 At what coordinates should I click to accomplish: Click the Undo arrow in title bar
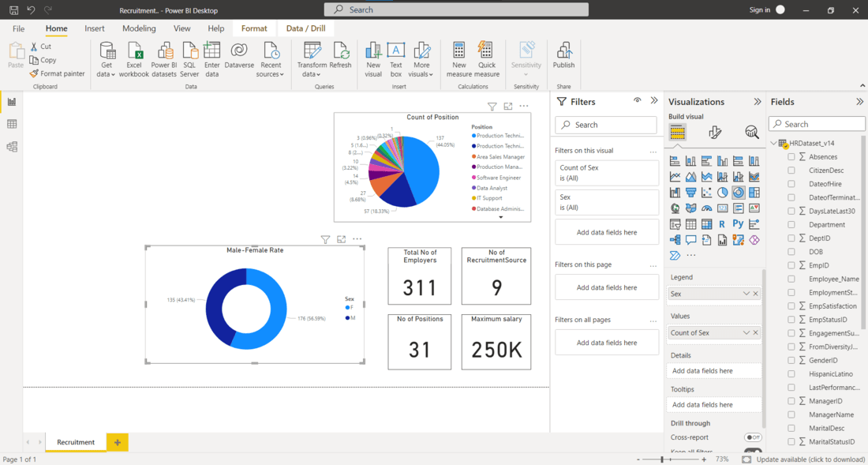(x=31, y=10)
